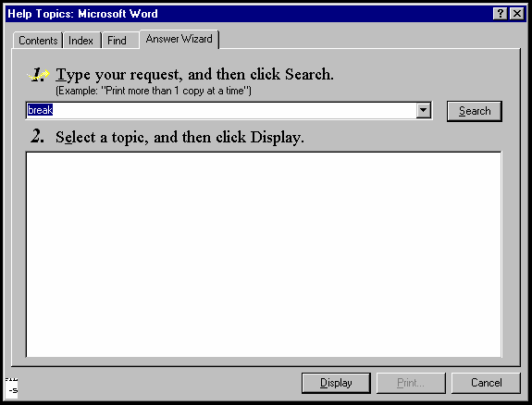Click the Search button

pyautogui.click(x=475, y=111)
